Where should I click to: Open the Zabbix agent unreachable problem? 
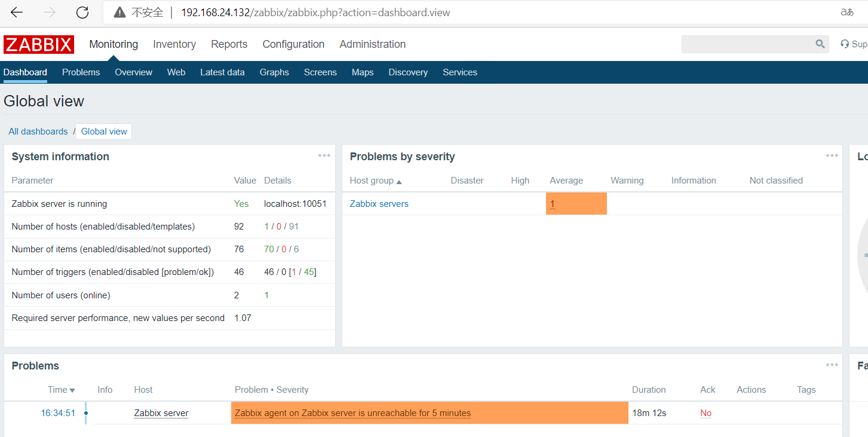352,413
